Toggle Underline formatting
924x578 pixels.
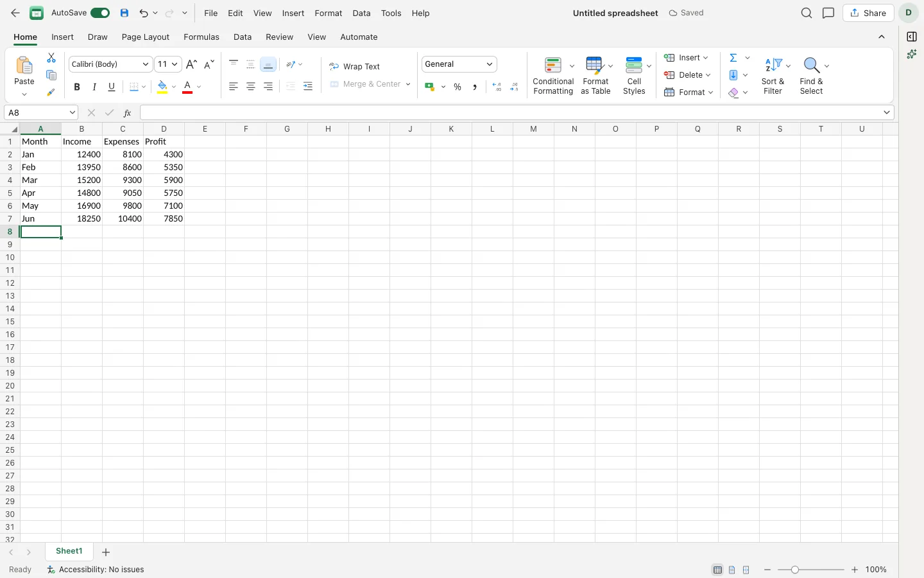pos(112,87)
